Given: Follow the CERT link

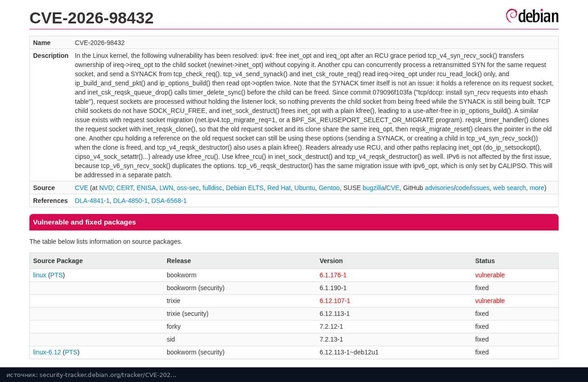Looking at the screenshot, I should tap(124, 188).
